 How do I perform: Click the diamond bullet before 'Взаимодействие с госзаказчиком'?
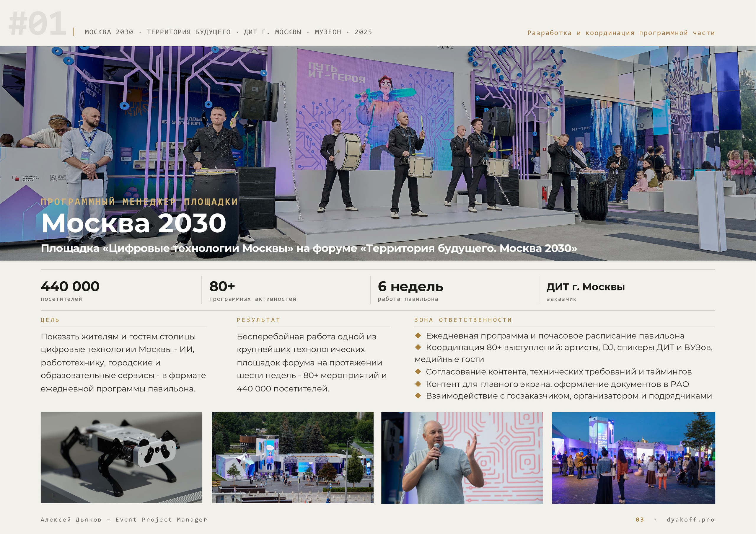point(418,395)
